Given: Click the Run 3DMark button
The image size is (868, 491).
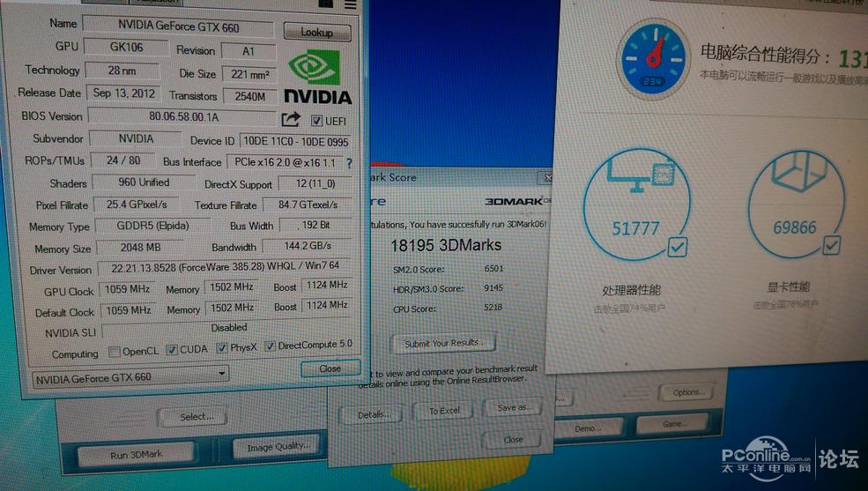Looking at the screenshot, I should tap(137, 455).
